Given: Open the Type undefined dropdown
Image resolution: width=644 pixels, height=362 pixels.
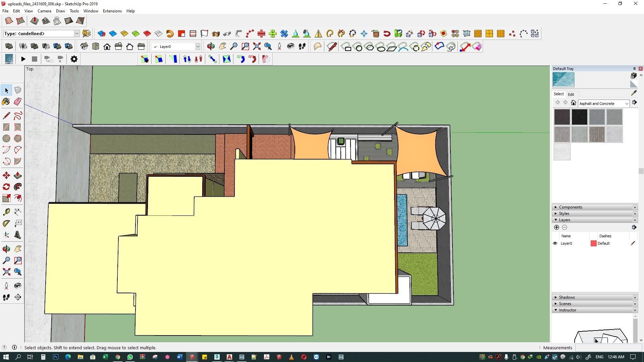Looking at the screenshot, I should pyautogui.click(x=76, y=34).
